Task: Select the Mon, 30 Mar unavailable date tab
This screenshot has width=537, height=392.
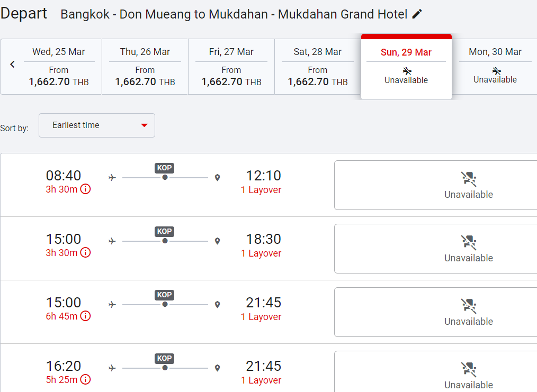Action: pyautogui.click(x=495, y=67)
